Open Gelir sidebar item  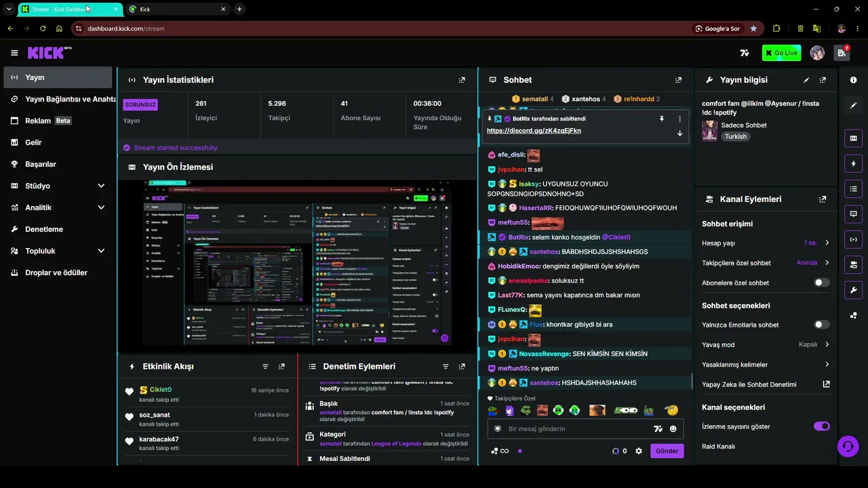tap(58, 142)
